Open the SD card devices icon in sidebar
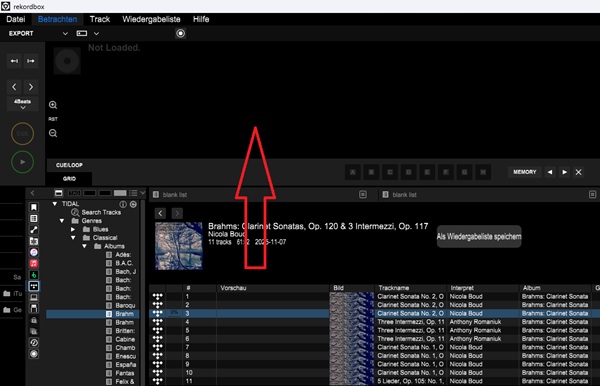600x386 pixels. pos(34,308)
